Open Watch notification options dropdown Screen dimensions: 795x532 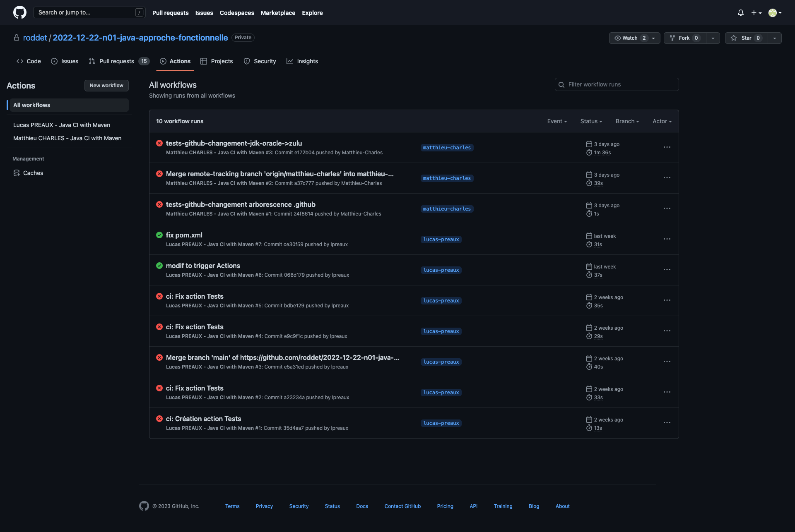pyautogui.click(x=654, y=38)
